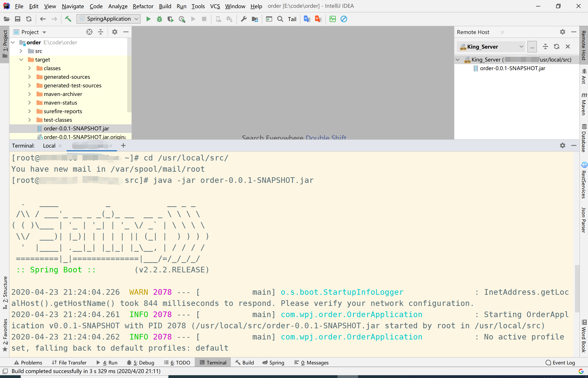Collapse All items under King_Server
588x378 pixels.
click(545, 46)
